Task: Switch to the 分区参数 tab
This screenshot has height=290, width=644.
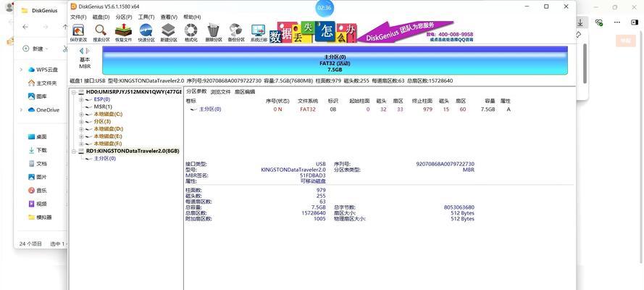Action: point(196,91)
